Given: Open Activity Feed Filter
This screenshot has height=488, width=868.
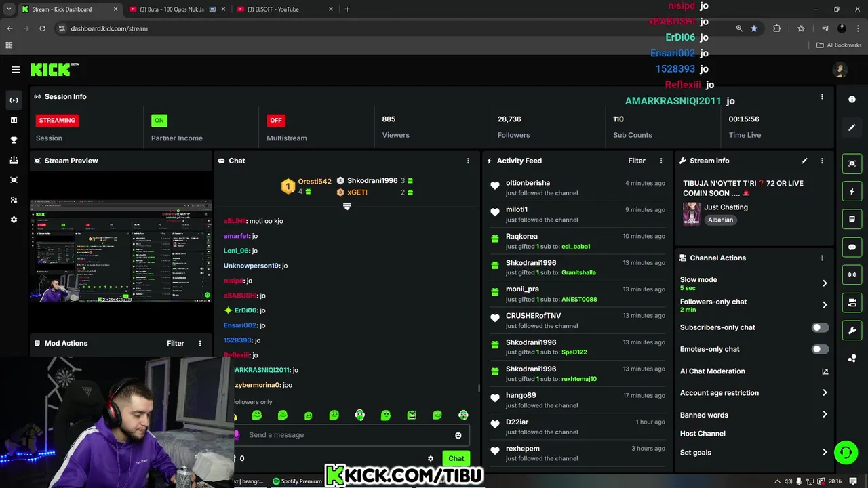Looking at the screenshot, I should [x=637, y=161].
